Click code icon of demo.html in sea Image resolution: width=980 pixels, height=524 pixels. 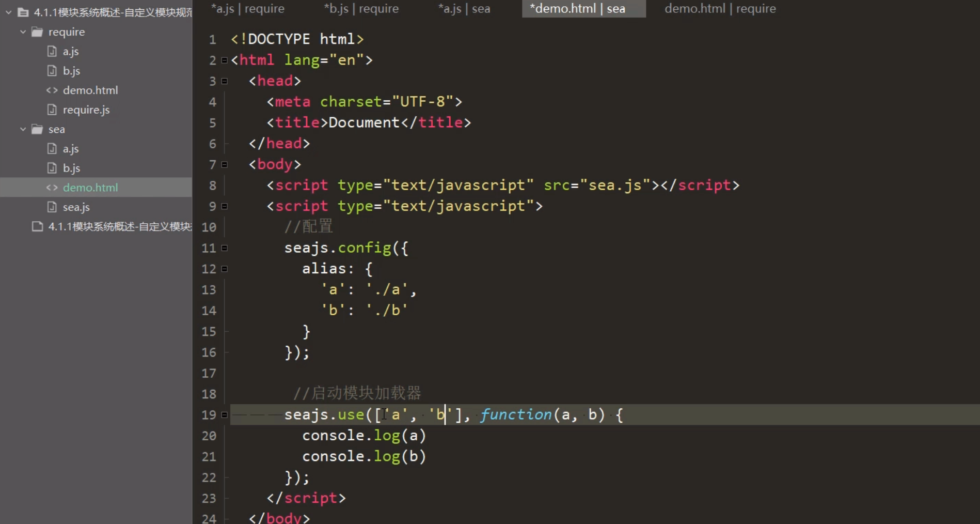point(52,188)
